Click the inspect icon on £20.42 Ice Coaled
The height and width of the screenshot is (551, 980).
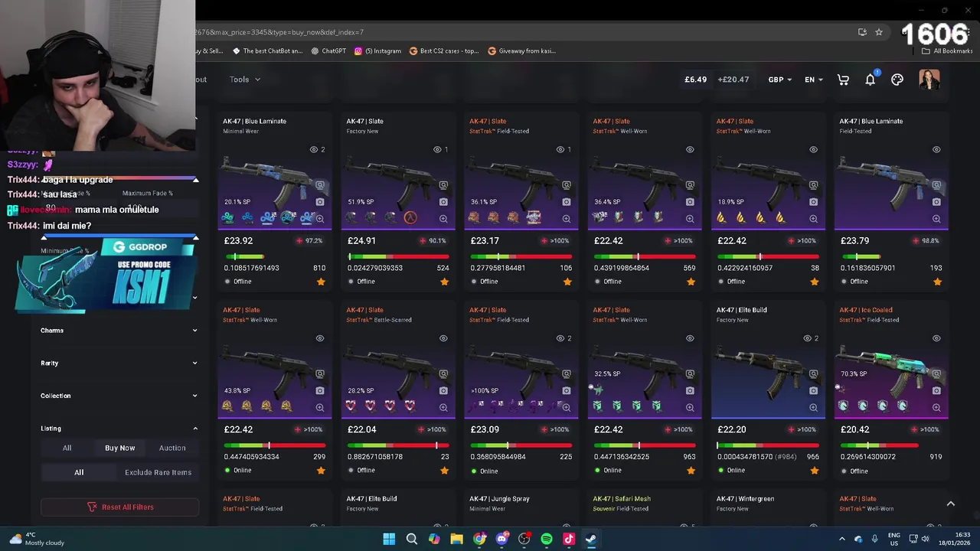[x=936, y=374]
